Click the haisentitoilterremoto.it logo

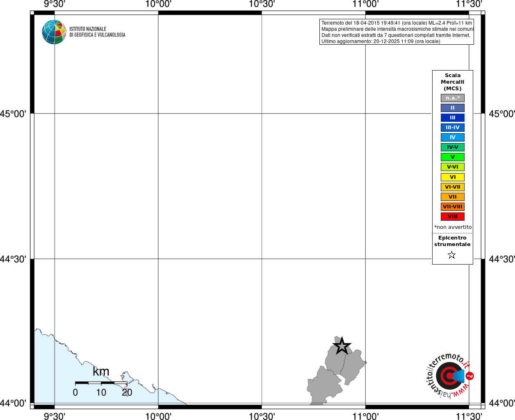450,375
